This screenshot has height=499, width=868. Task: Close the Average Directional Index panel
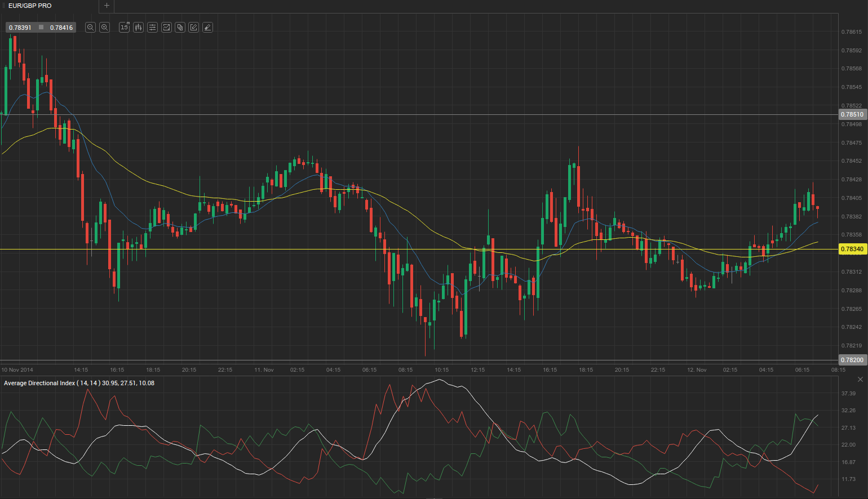pyautogui.click(x=860, y=380)
